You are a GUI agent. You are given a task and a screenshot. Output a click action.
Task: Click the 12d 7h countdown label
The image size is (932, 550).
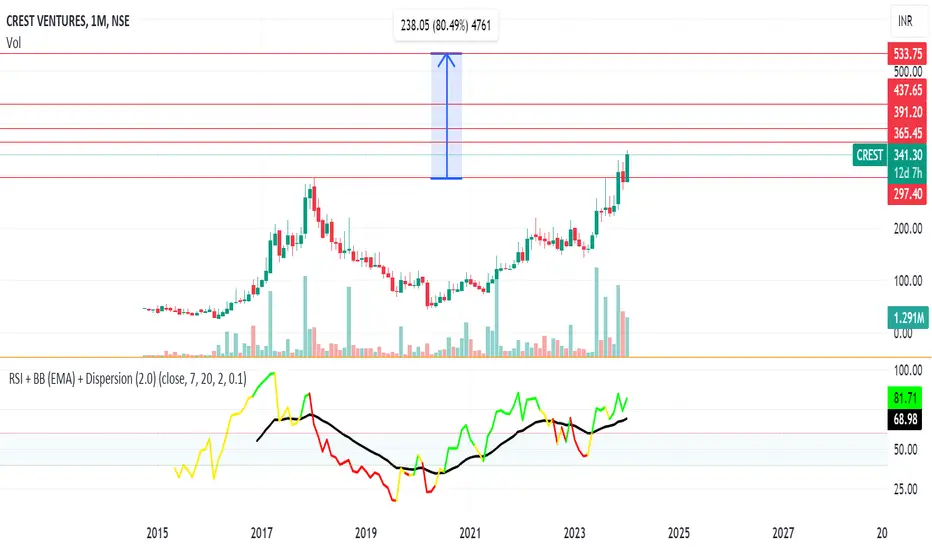[907, 173]
